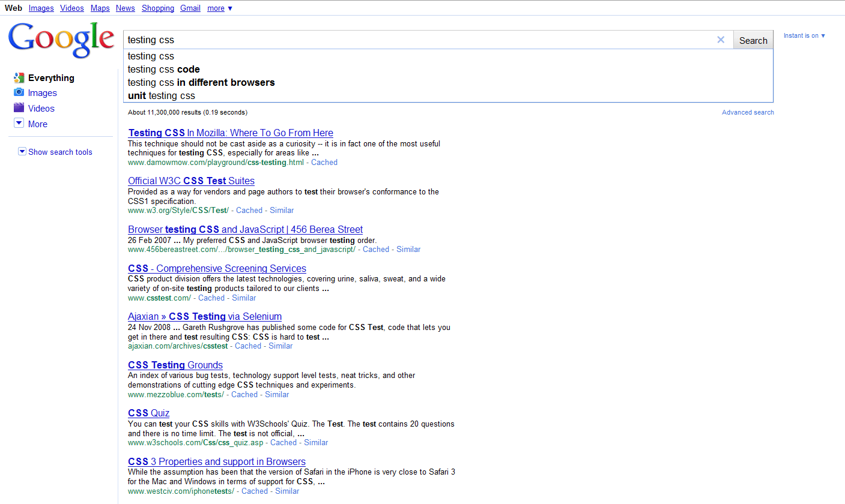Open News in top navigation
The width and height of the screenshot is (845, 504).
[x=126, y=8]
